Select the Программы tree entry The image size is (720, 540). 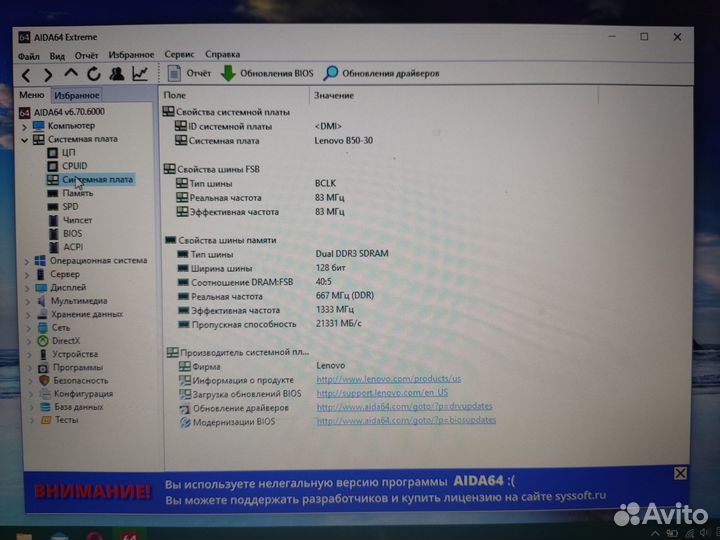78,367
